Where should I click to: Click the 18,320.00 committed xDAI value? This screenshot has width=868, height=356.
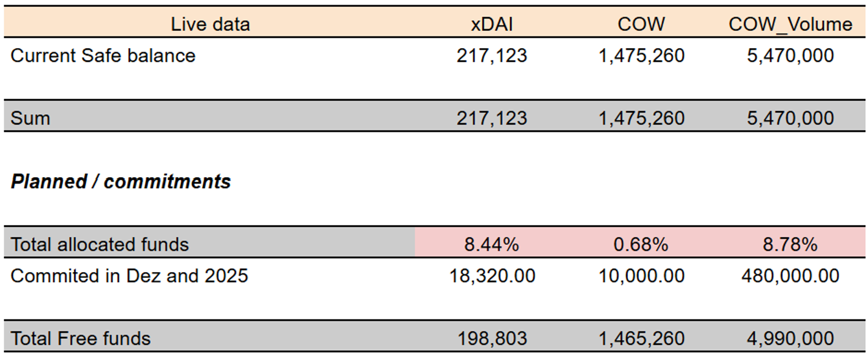[492, 276]
